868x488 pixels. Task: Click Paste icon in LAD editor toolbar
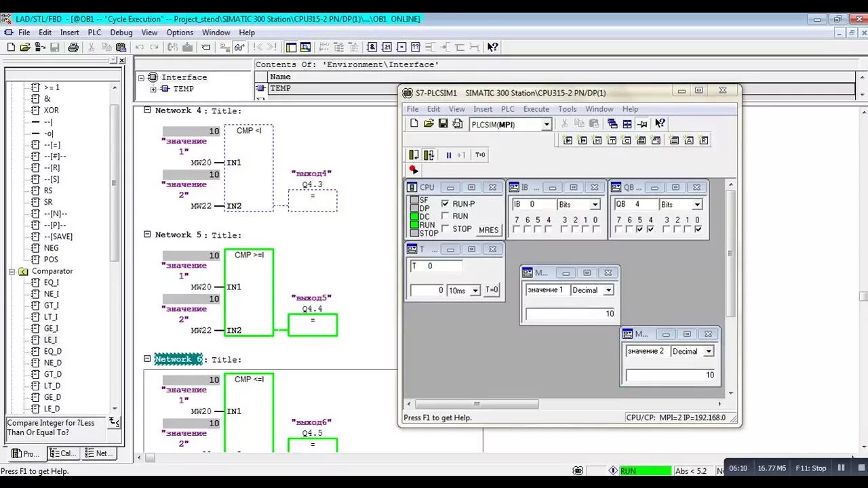(121, 47)
